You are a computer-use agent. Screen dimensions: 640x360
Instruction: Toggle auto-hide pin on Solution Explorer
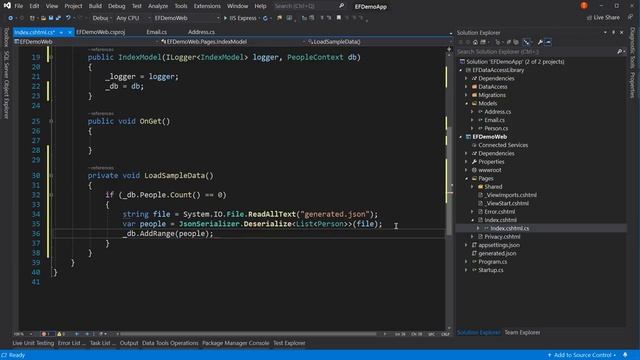pyautogui.click(x=613, y=32)
